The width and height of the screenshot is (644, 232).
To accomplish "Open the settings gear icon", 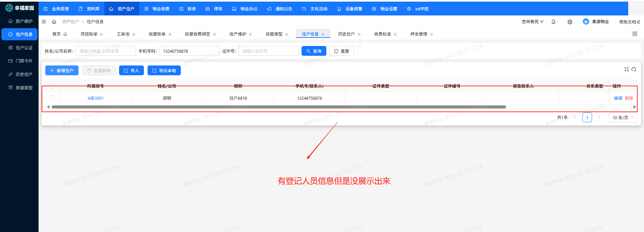I will (570, 22).
